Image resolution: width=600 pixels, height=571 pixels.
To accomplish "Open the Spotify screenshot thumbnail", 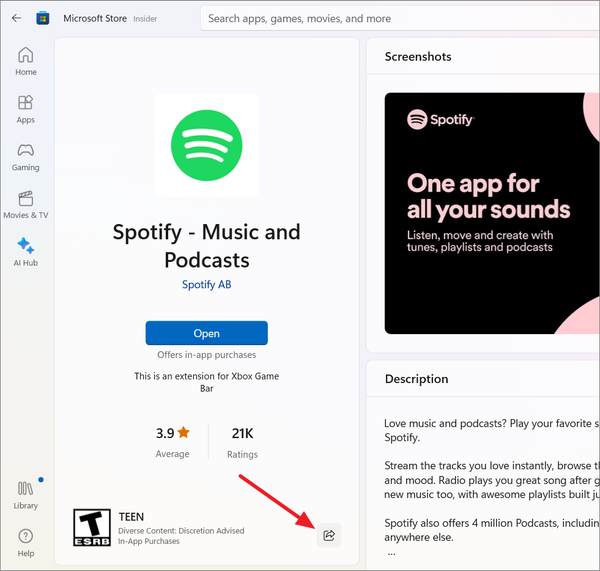I will click(492, 213).
